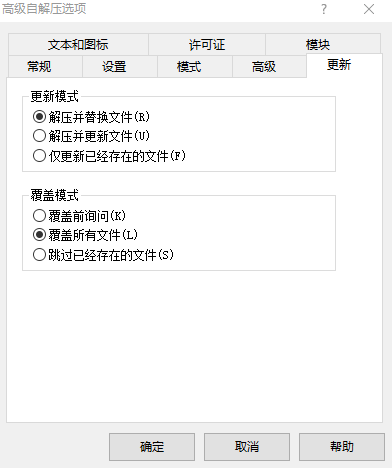
Task: Choose 覆盖所有文件(L) option
Action: coord(85,235)
